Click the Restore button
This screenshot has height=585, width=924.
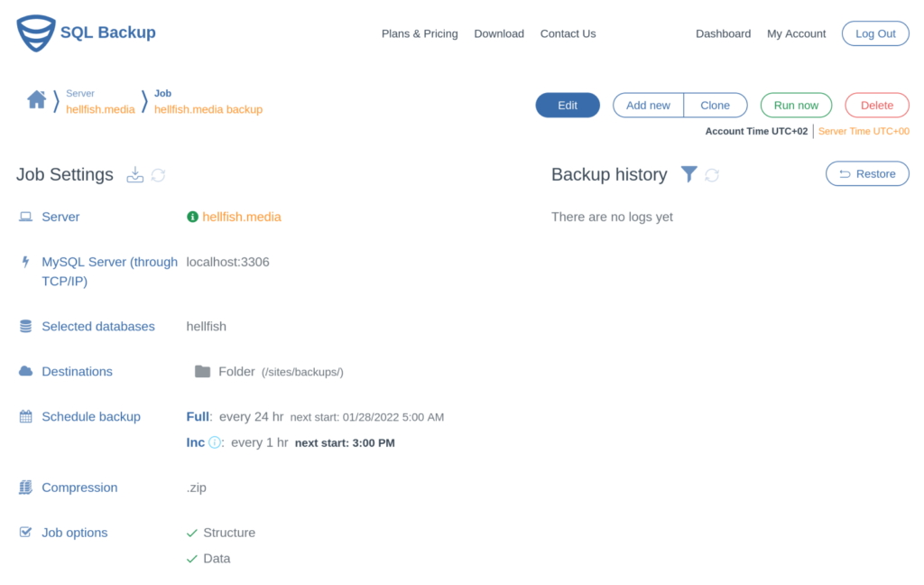tap(867, 174)
